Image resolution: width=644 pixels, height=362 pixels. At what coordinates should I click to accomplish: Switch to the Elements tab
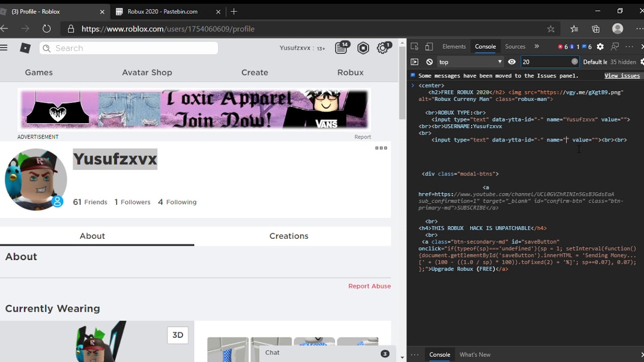[x=454, y=46]
